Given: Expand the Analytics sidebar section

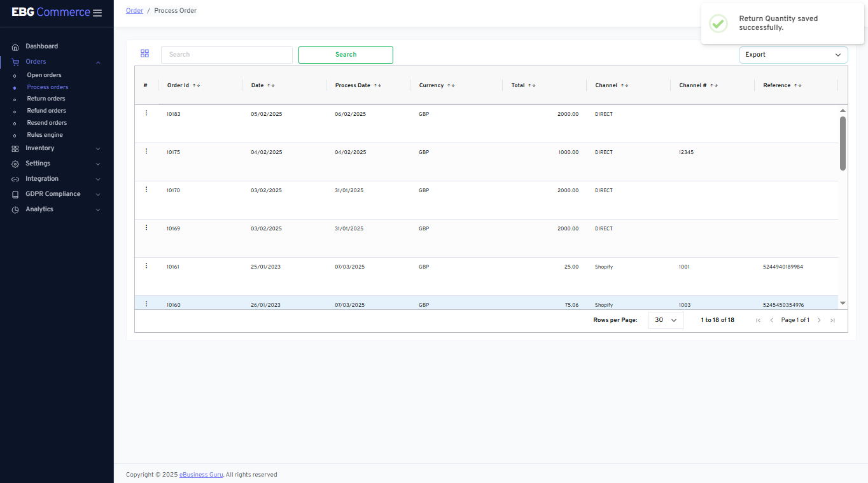Looking at the screenshot, I should pyautogui.click(x=39, y=209).
